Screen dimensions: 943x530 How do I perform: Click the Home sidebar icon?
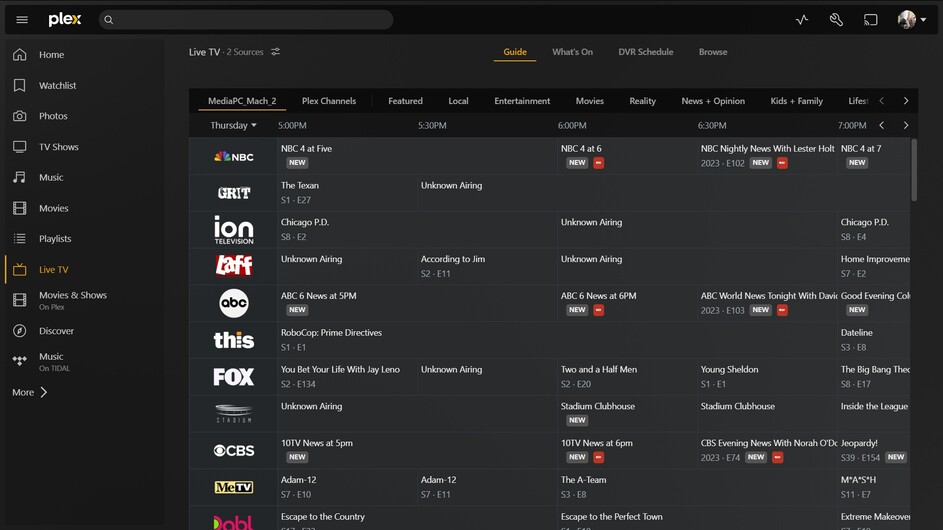[20, 55]
